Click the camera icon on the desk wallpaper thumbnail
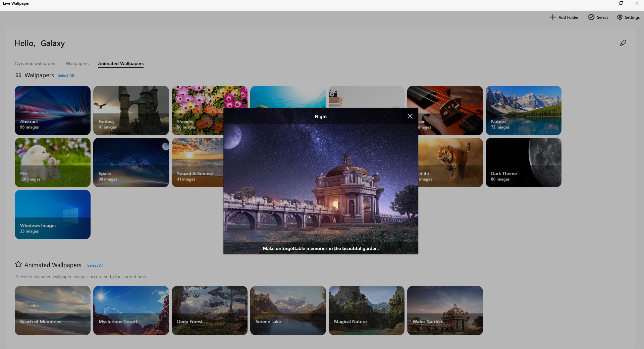644x349 pixels. click(332, 95)
